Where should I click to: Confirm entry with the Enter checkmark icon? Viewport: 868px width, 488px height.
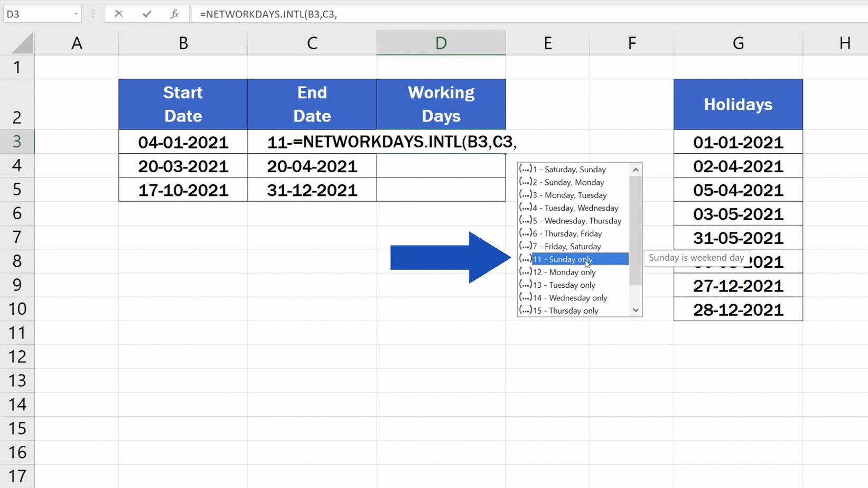coord(147,14)
